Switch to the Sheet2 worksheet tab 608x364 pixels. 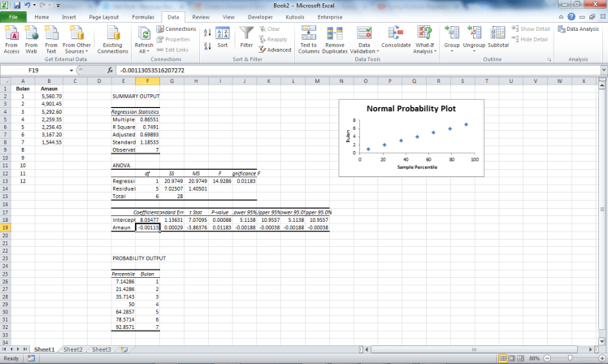(73, 349)
